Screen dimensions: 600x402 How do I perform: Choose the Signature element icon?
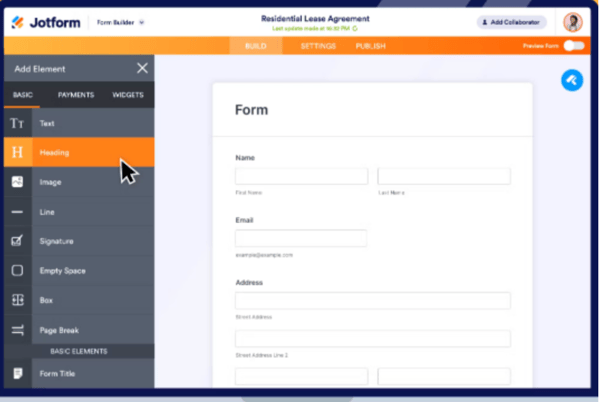pyautogui.click(x=17, y=241)
